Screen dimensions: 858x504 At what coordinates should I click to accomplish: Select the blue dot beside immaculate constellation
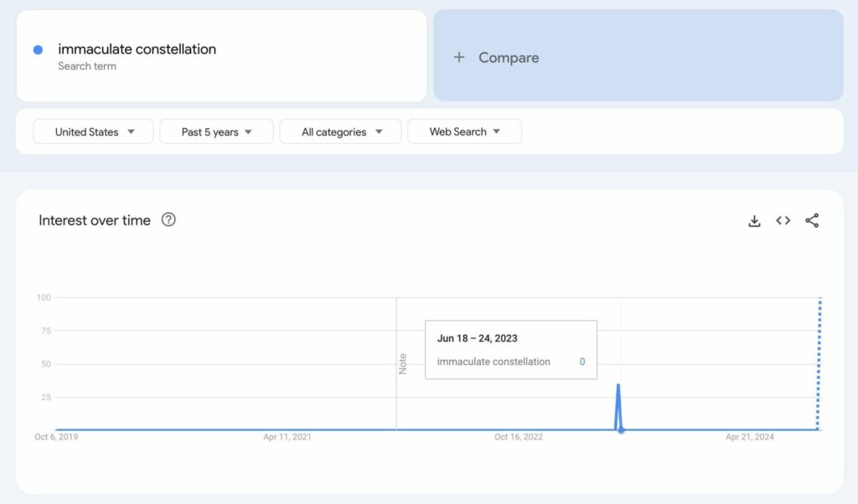(x=37, y=49)
